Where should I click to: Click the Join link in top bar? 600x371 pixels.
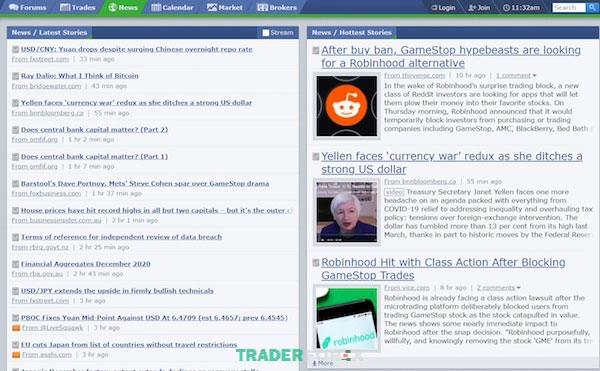(479, 7)
